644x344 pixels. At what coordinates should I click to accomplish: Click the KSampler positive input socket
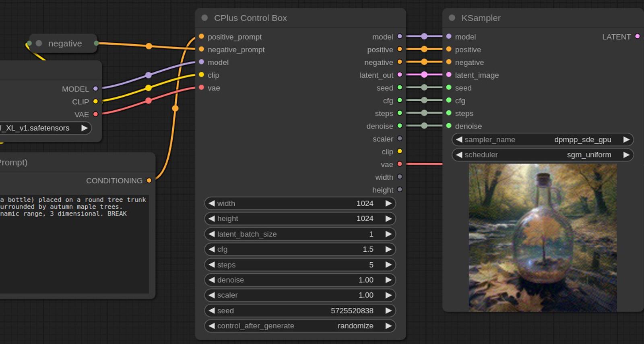tap(449, 49)
